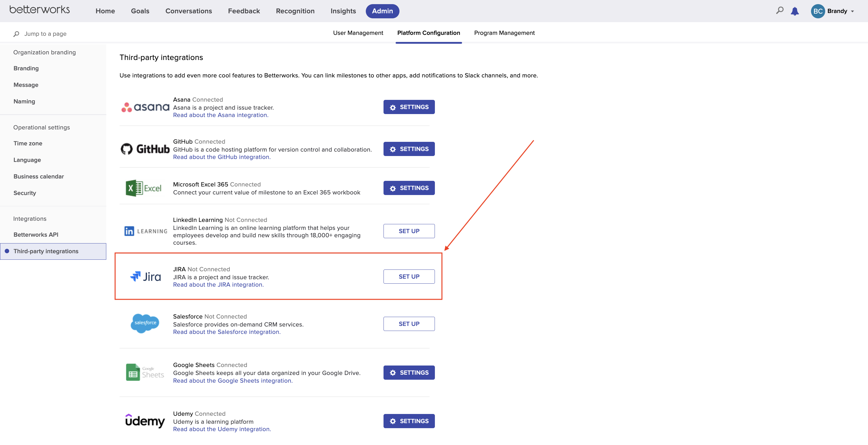Click the Third-party integrations page heading
Screen dimensions: 868x445
[x=161, y=57]
